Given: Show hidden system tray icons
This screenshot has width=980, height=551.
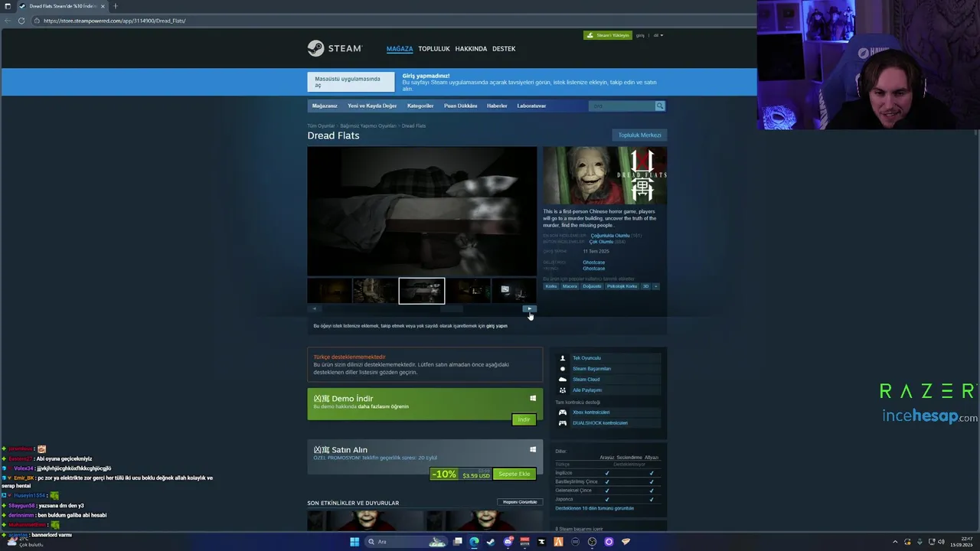Looking at the screenshot, I should [896, 542].
